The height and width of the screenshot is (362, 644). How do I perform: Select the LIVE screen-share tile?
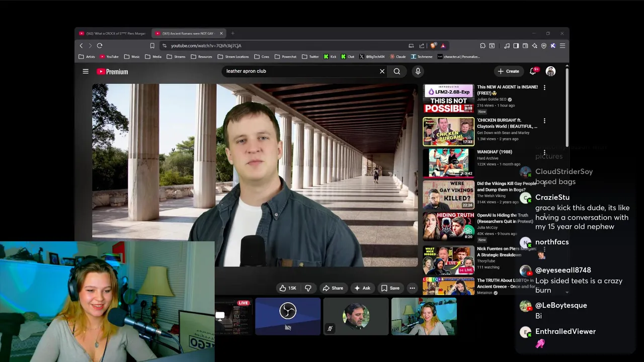[233, 316]
